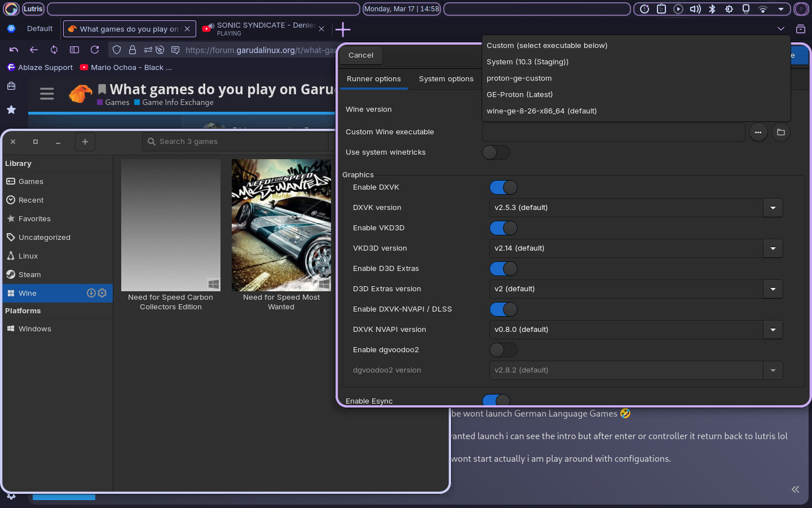Select Games in the Lutris library sidebar
The width and height of the screenshot is (812, 508).
pyautogui.click(x=58, y=182)
